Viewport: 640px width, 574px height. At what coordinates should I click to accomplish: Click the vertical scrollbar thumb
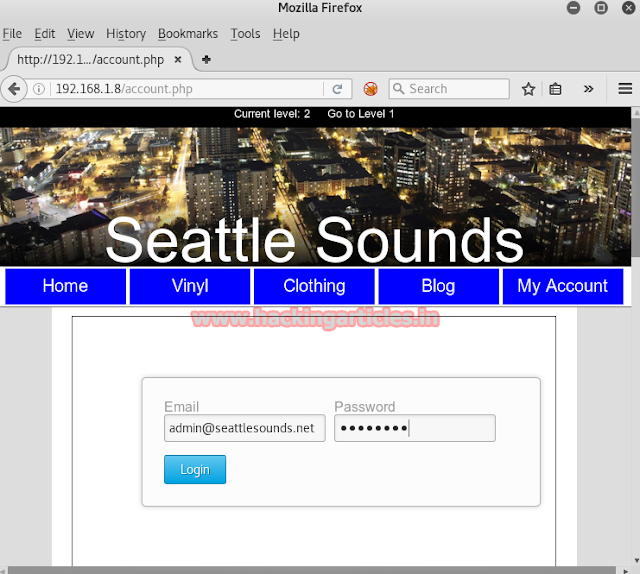(x=636, y=188)
